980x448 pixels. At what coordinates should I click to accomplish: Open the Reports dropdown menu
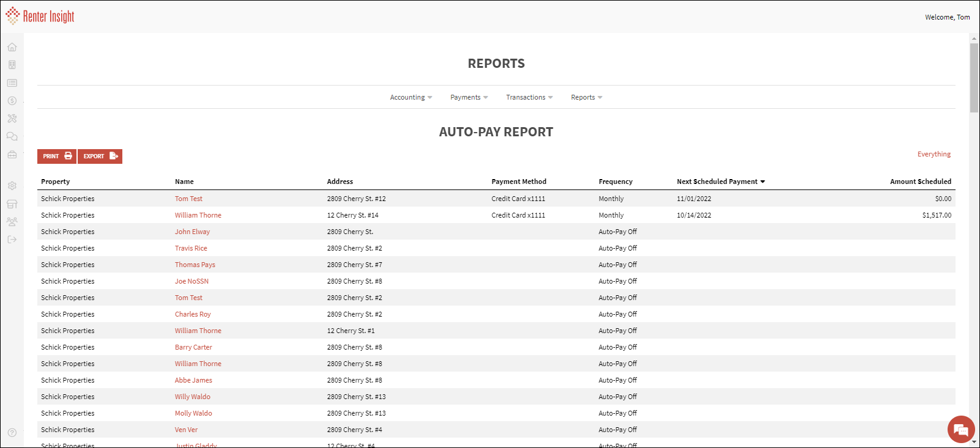click(x=587, y=97)
